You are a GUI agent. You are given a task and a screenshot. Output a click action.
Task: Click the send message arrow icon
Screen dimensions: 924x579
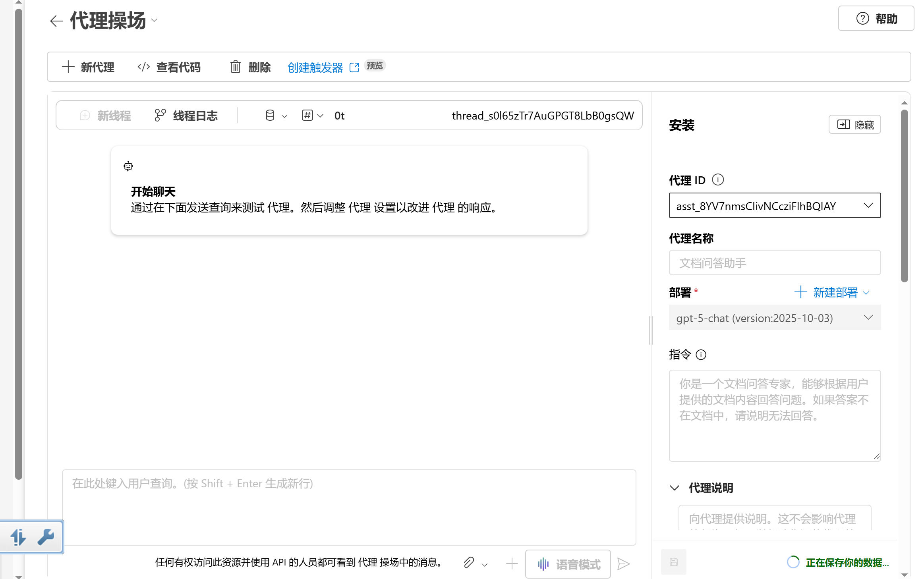(x=623, y=564)
